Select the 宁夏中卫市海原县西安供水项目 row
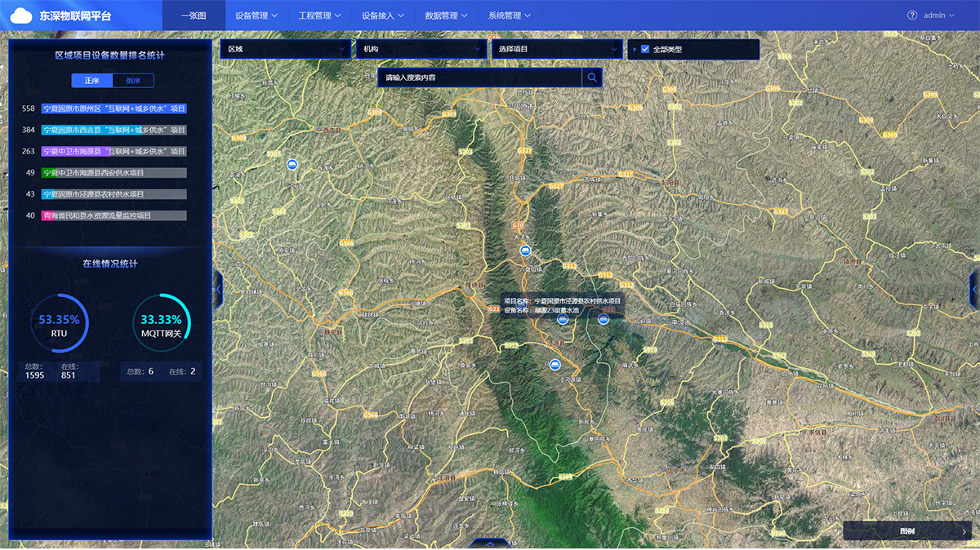 (105, 173)
